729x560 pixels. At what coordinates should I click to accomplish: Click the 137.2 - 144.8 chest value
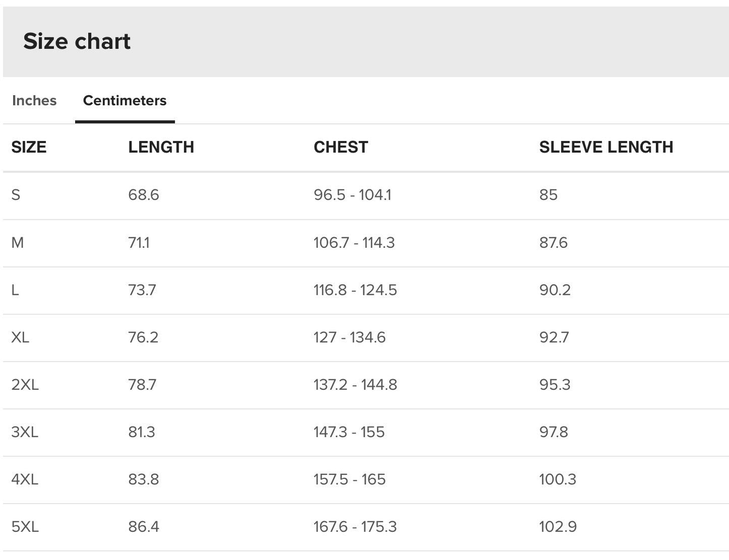click(x=355, y=385)
